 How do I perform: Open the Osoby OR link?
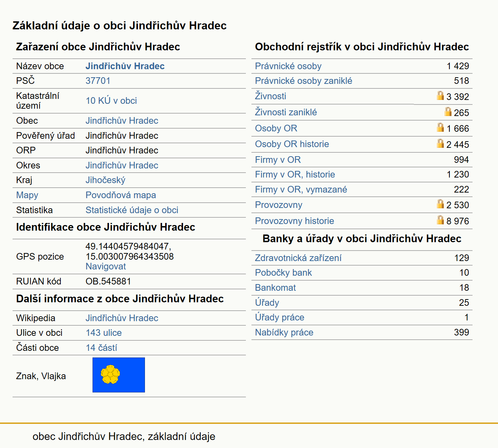276,128
